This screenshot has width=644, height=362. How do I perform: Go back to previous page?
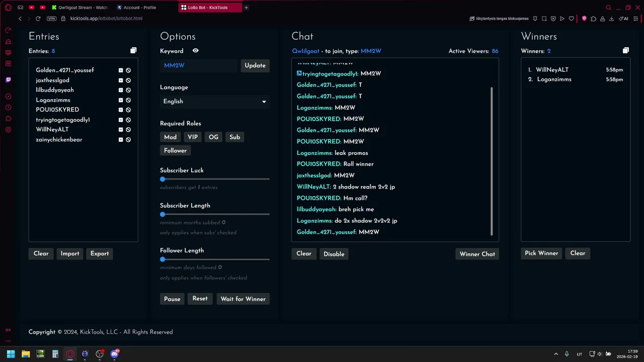click(x=20, y=19)
